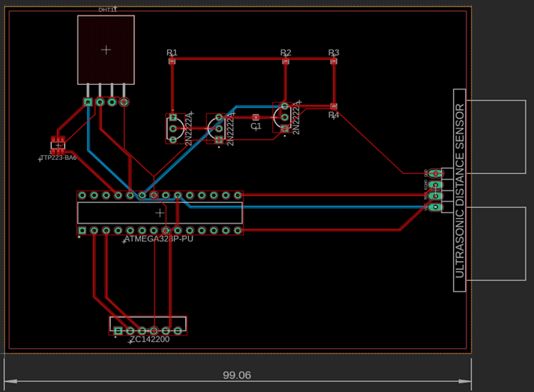The image size is (534, 392).
Task: Select the C1 capacitor pad
Action: [256, 118]
